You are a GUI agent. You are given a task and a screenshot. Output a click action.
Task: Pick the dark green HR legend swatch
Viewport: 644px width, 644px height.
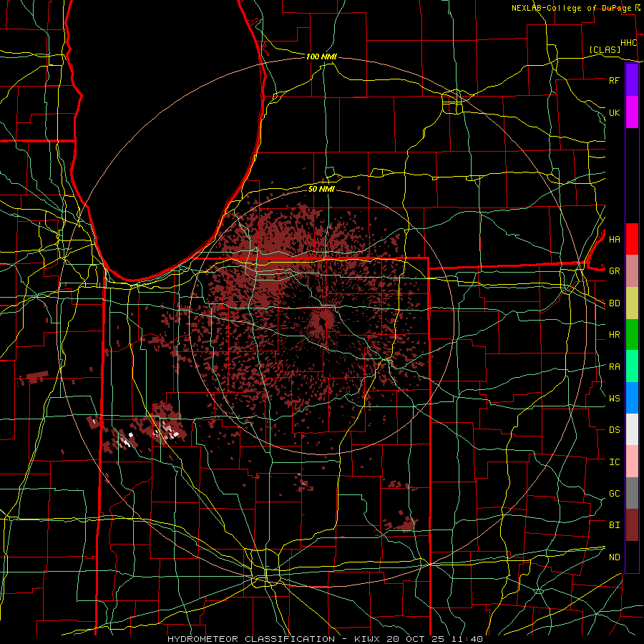pyautogui.click(x=632, y=334)
